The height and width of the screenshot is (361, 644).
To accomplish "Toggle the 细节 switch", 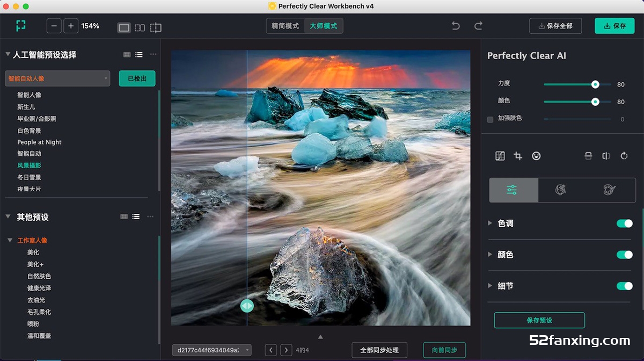I will point(625,286).
